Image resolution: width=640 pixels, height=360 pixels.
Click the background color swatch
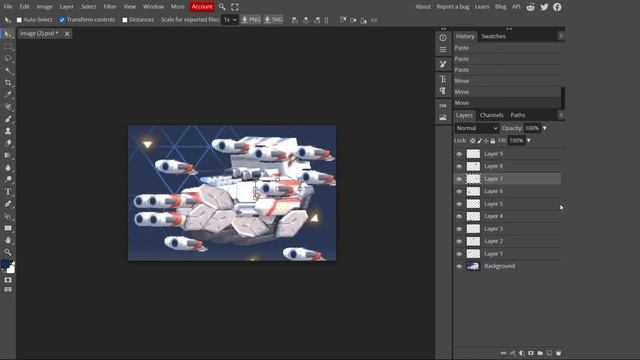click(11, 270)
